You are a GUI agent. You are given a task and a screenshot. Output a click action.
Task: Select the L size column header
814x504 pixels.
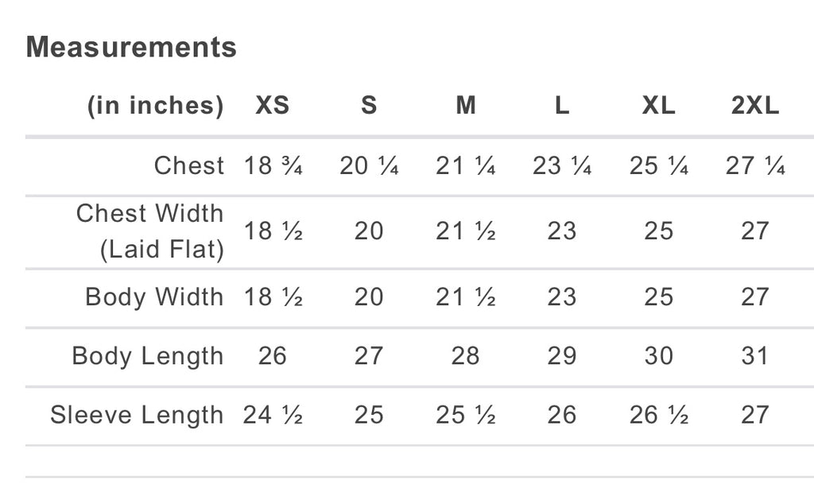pyautogui.click(x=562, y=106)
